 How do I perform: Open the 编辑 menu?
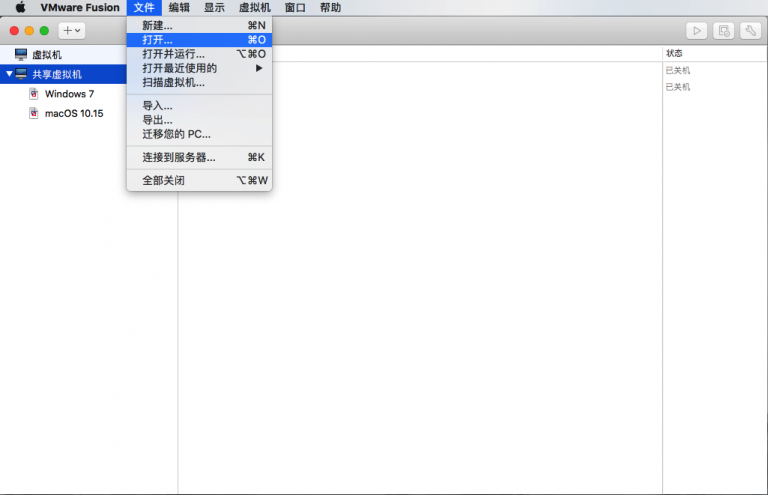coord(179,7)
